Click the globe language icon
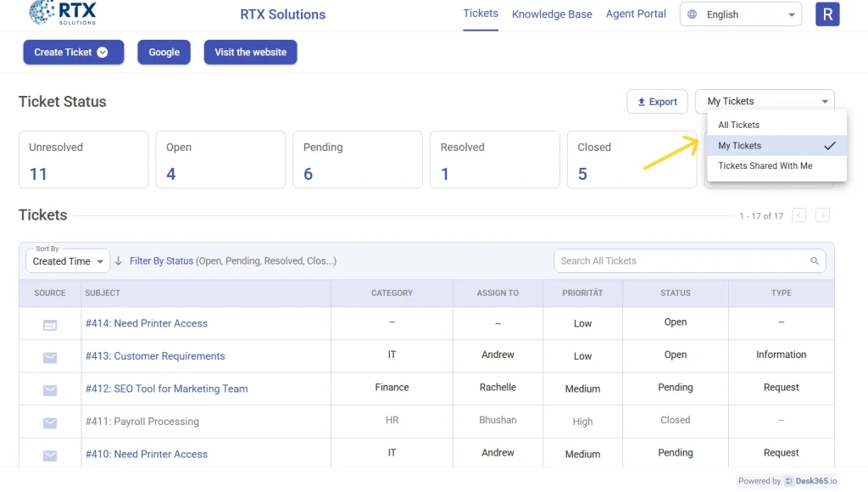The height and width of the screenshot is (492, 868). 693,14
